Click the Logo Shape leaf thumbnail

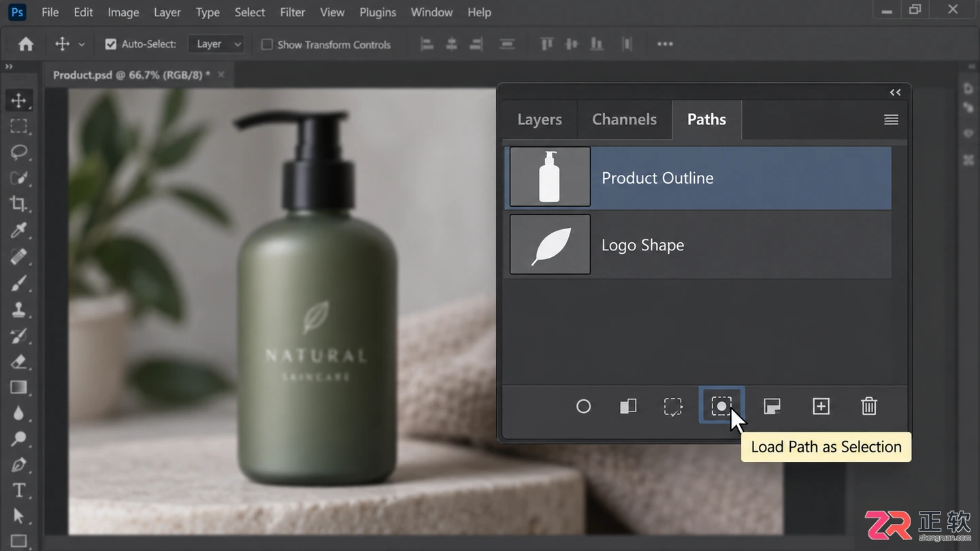550,244
